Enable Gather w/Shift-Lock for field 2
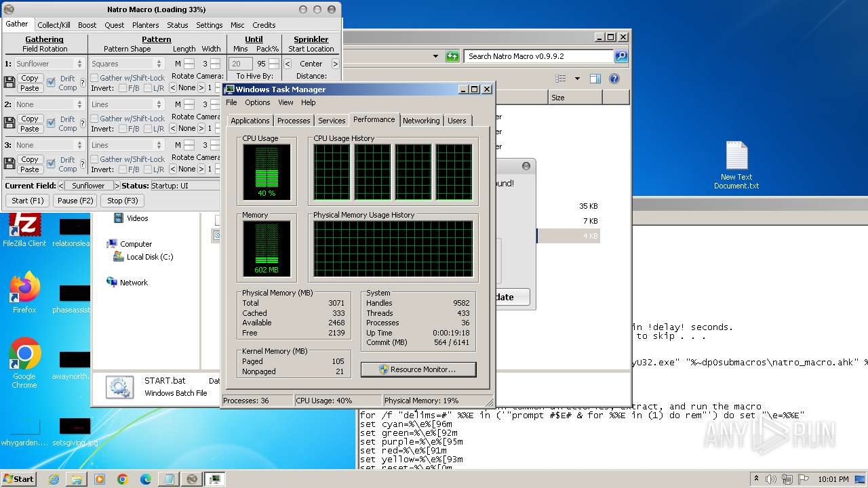 [x=94, y=119]
